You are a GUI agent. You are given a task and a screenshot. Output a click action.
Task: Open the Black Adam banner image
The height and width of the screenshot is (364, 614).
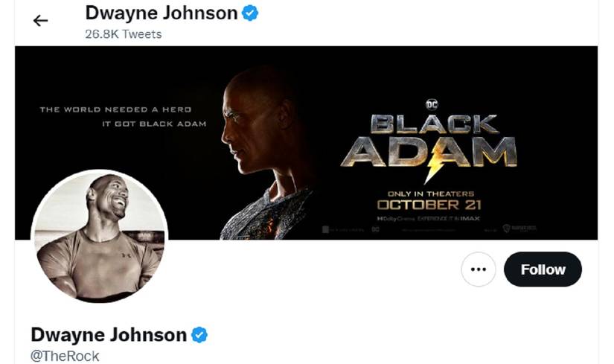pyautogui.click(x=306, y=143)
